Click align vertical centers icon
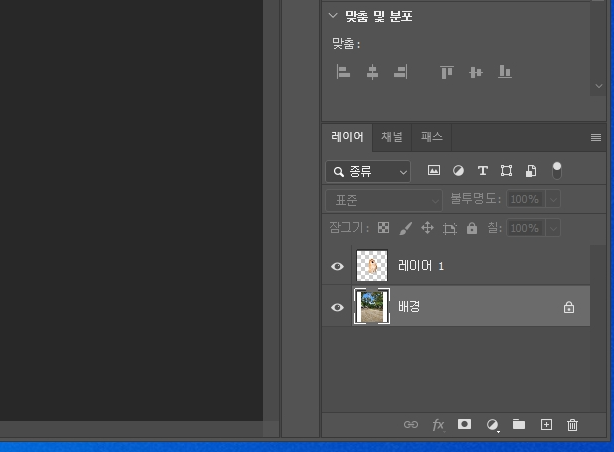 [x=476, y=72]
